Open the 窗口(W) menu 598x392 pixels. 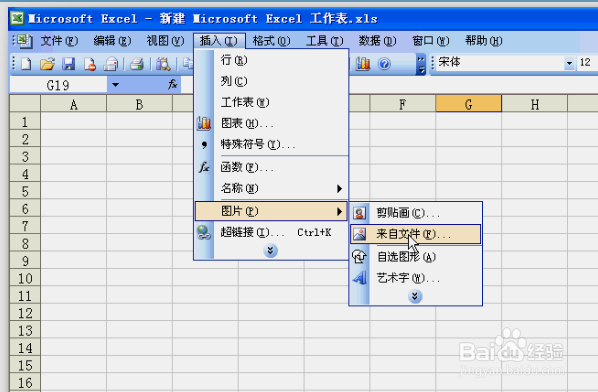click(x=431, y=41)
